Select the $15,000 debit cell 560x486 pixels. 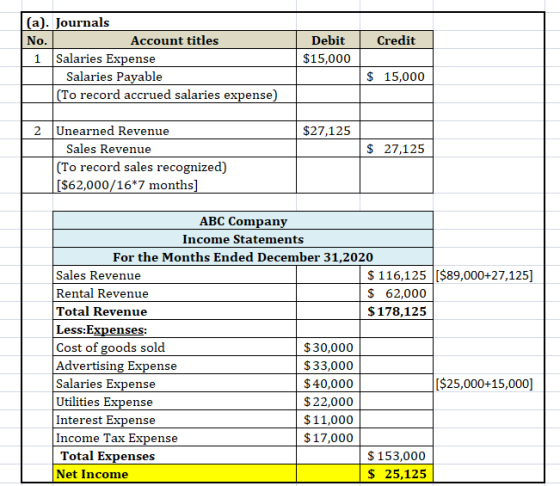pos(328,58)
